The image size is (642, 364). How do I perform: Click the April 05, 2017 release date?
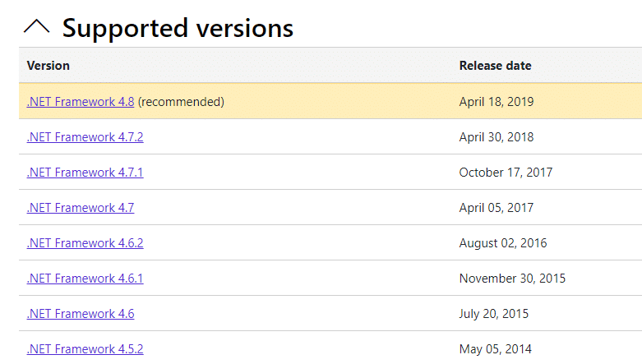click(x=497, y=208)
